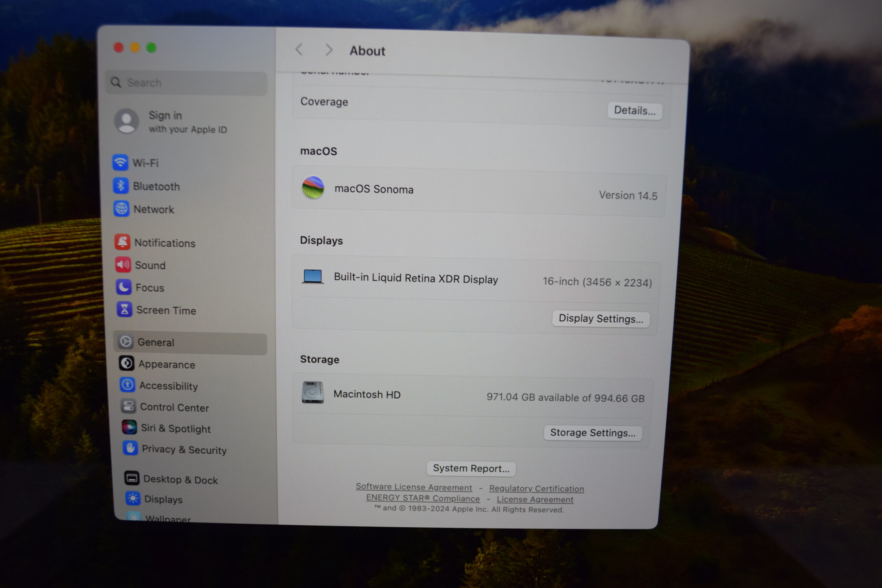Open Display Settings
Image resolution: width=882 pixels, height=588 pixels.
tap(601, 319)
